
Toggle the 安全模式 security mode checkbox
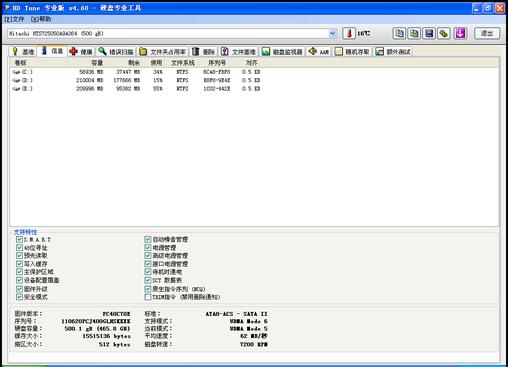19,297
